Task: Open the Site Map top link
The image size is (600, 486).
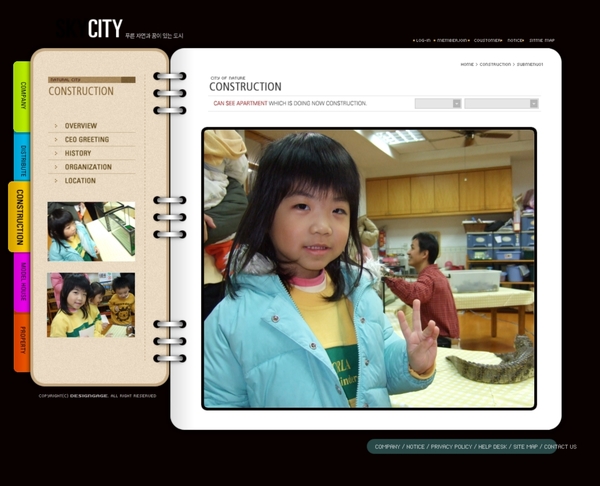Action: pyautogui.click(x=542, y=40)
